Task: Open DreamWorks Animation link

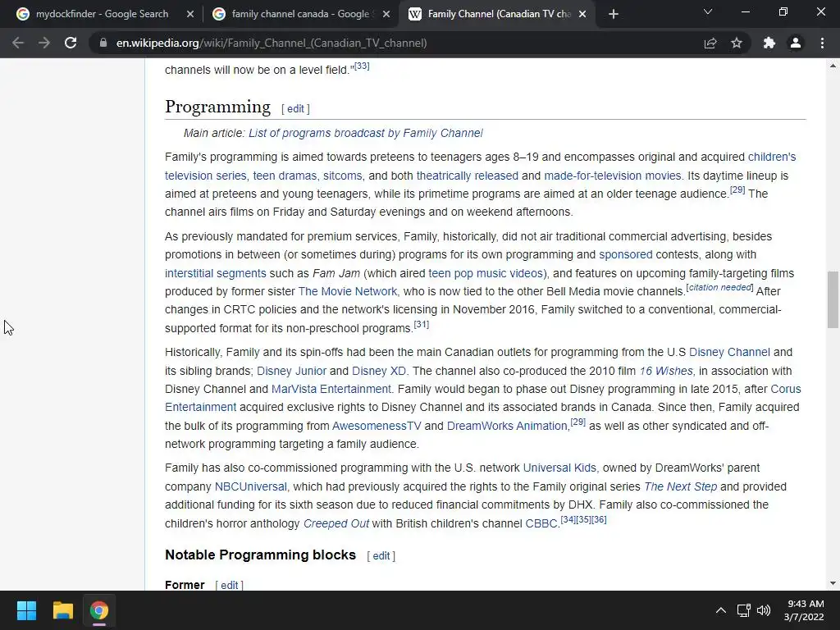Action: tap(507, 426)
